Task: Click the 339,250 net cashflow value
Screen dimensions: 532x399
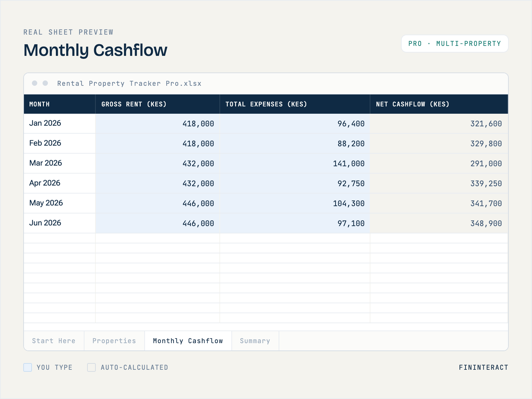Action: point(486,184)
